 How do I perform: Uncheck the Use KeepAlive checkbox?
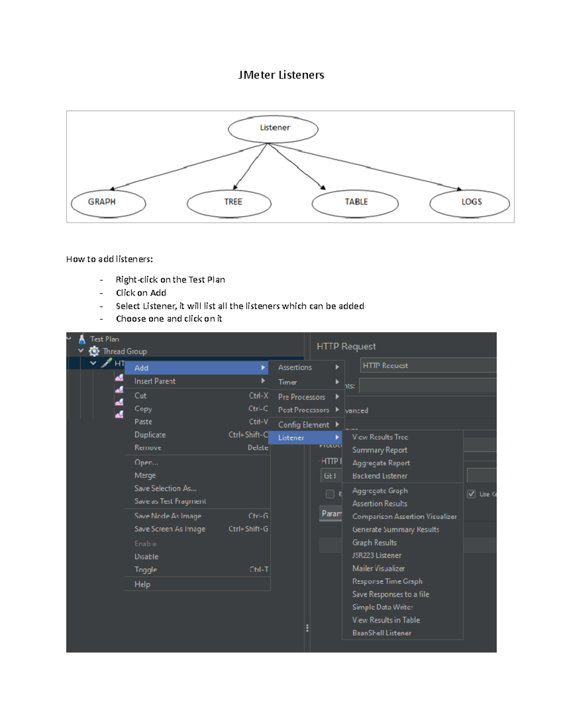[x=471, y=494]
